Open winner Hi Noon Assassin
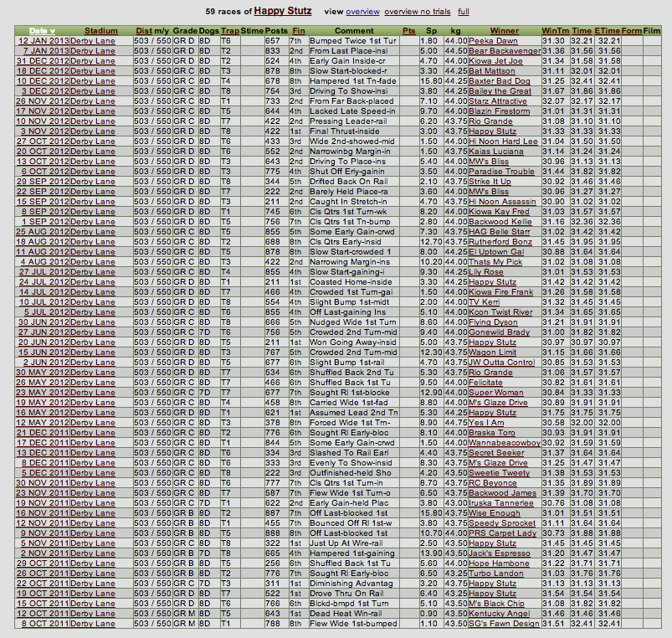 pos(503,202)
